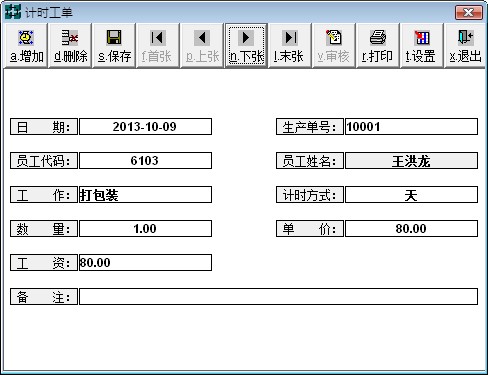Viewport: 488px width, 375px height.
Task: Click the 生产单号 field showing 10001
Action: click(x=411, y=127)
